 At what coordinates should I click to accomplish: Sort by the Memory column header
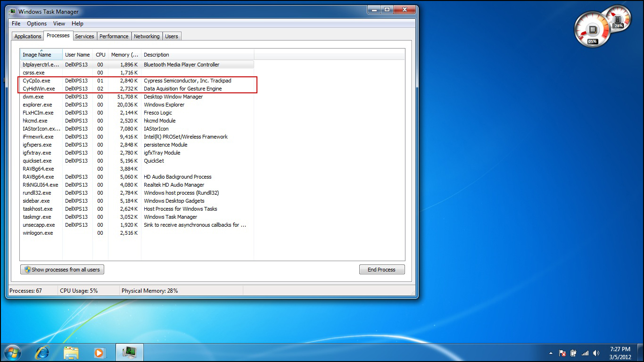[x=124, y=55]
